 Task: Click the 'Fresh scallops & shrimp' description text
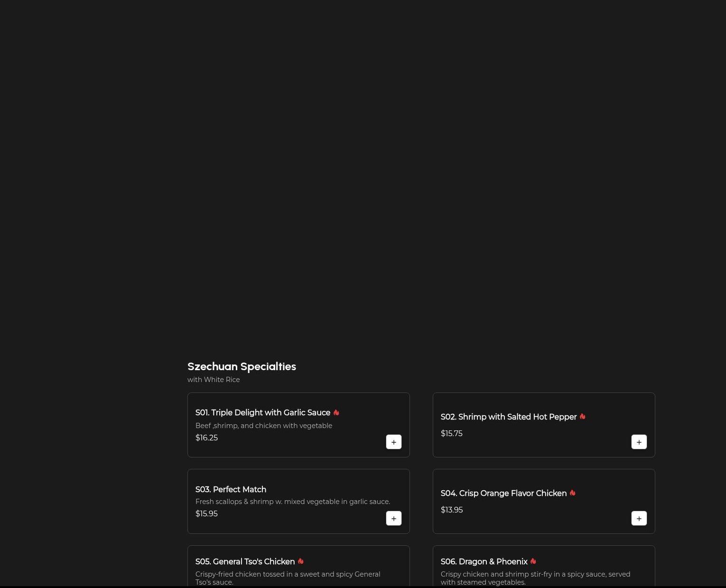point(293,502)
